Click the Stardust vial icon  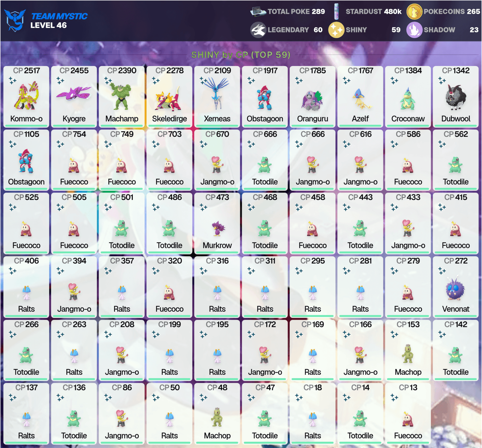tap(336, 12)
